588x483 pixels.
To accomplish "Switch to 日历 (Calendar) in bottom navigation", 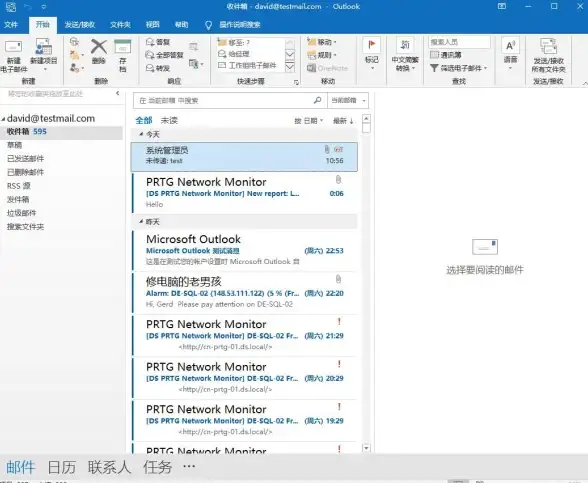I will (62, 467).
